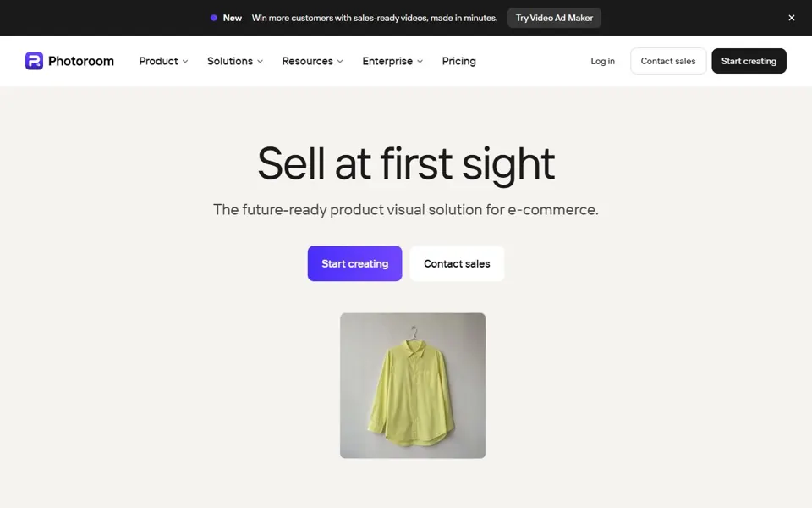The width and height of the screenshot is (812, 508).
Task: Click the Photoroom wordmark text
Action: pyautogui.click(x=81, y=61)
